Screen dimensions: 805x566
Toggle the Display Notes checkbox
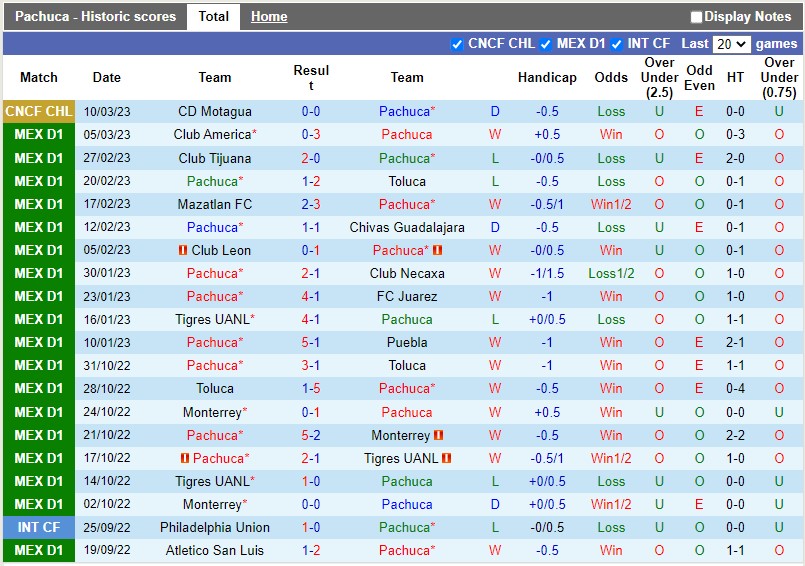pos(696,17)
